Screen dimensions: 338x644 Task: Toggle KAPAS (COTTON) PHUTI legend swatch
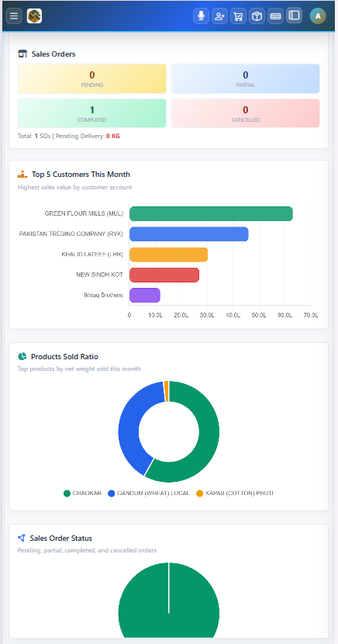(200, 493)
